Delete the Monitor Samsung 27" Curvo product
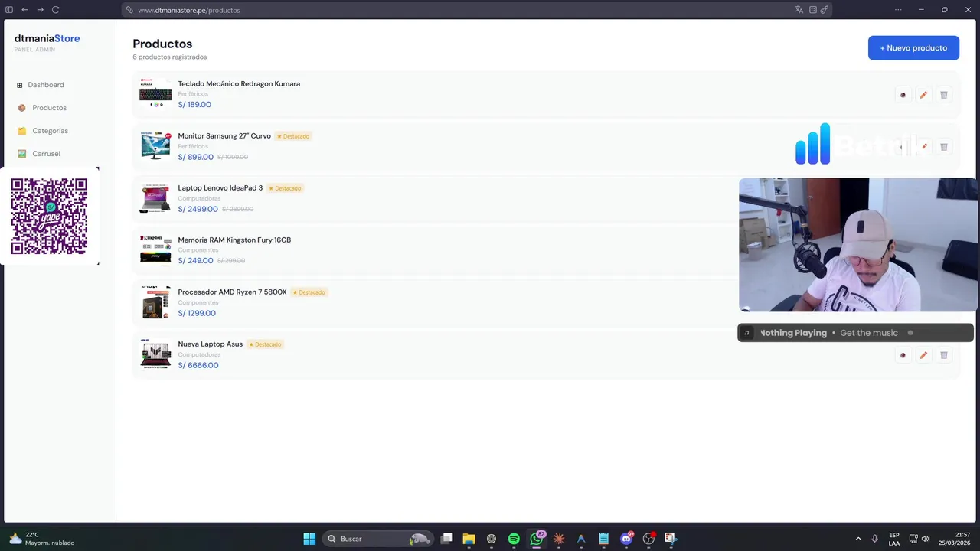The image size is (980, 551). click(944, 147)
